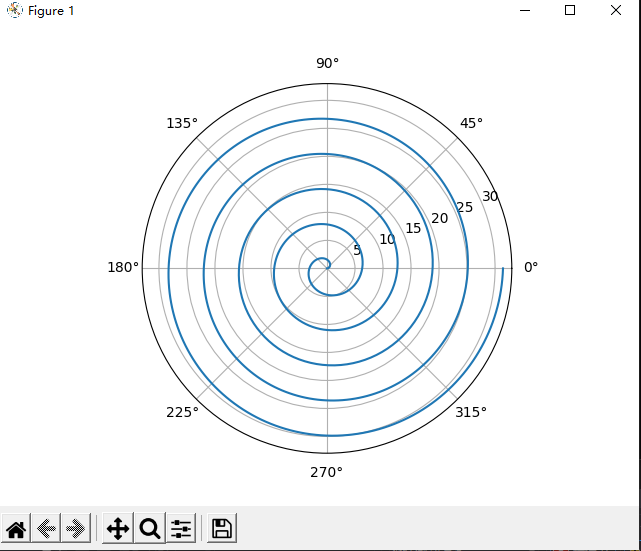
Task: Click radial tick label 10
Action: (387, 239)
